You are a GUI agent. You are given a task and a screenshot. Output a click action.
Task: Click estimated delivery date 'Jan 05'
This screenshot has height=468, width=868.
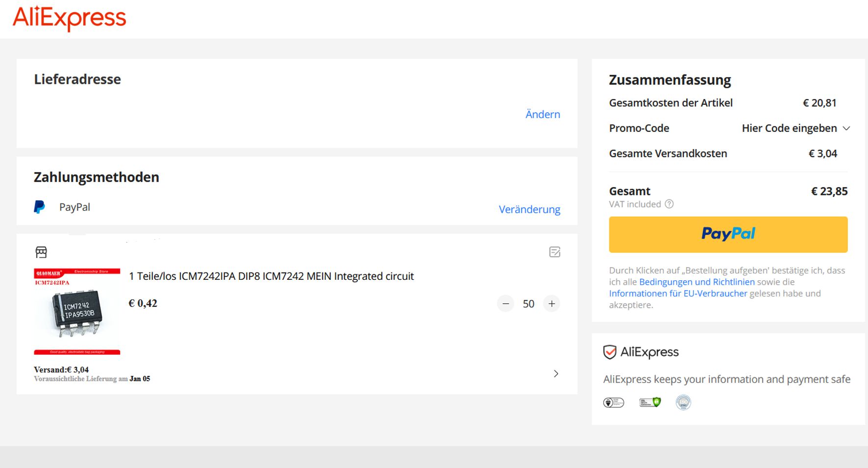click(140, 379)
